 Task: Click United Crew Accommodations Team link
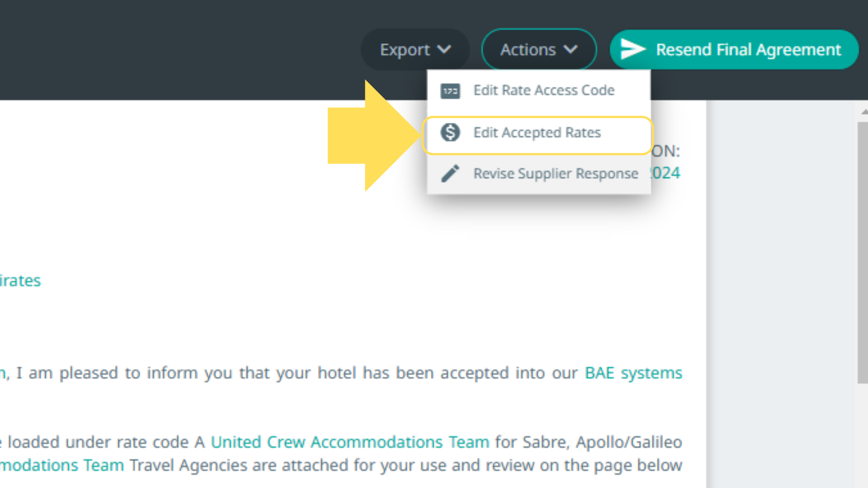pos(350,442)
